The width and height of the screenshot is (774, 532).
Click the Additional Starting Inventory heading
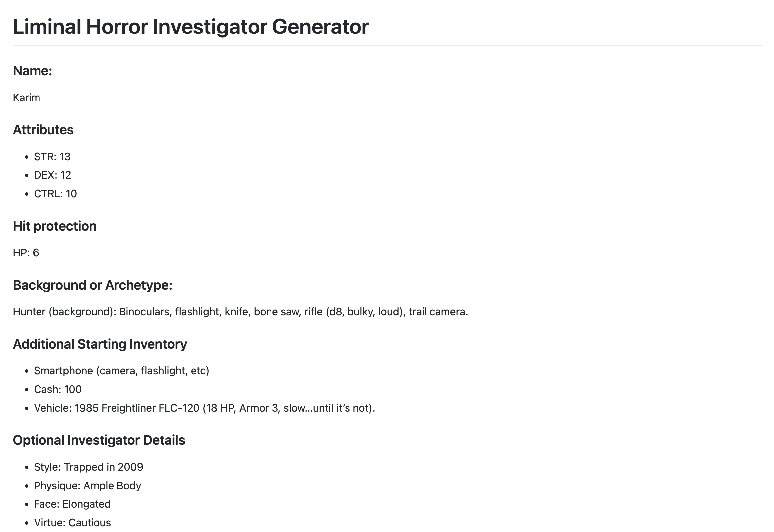click(100, 344)
